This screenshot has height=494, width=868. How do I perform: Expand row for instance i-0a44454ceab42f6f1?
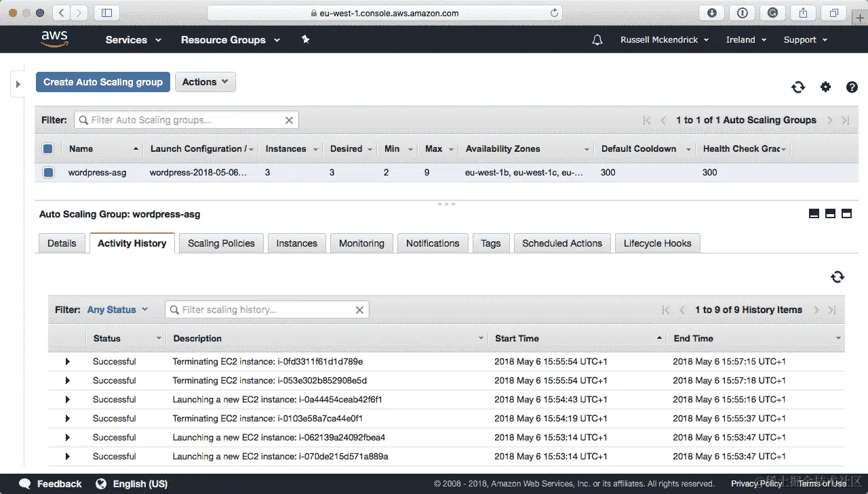point(67,400)
